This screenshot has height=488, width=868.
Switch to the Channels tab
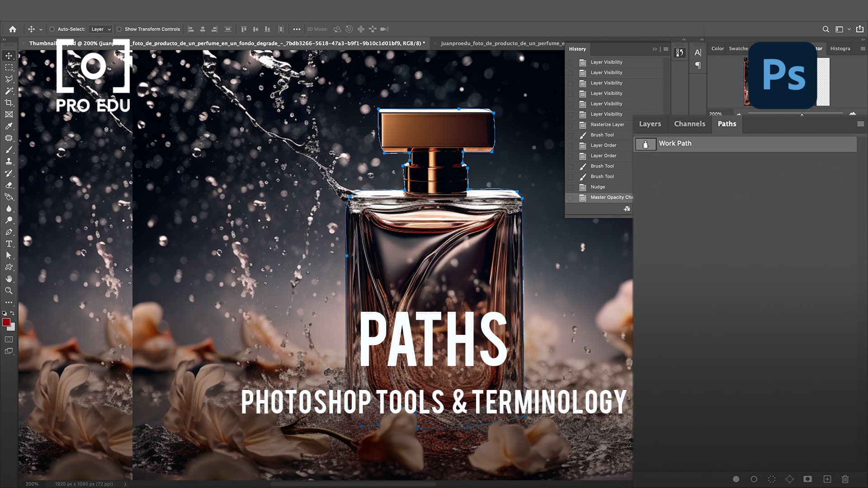pos(689,123)
